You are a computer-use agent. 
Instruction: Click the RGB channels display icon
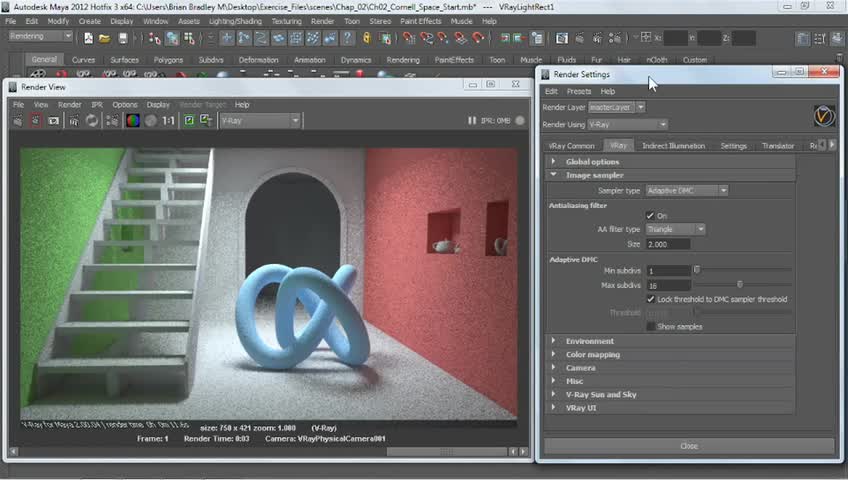point(131,120)
